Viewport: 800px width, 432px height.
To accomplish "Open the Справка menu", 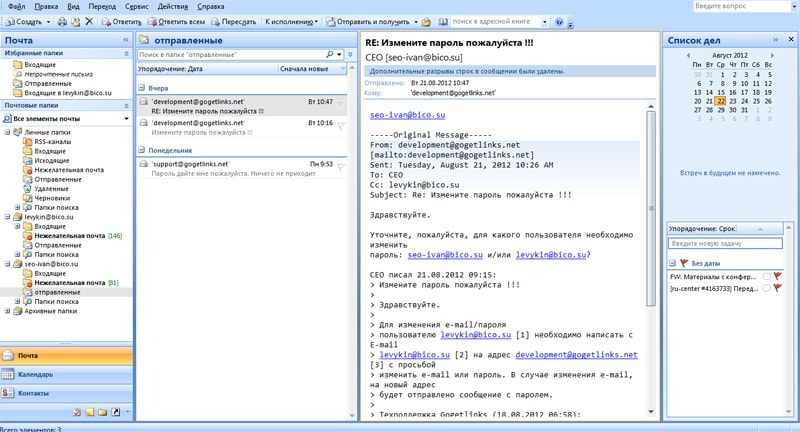I will point(210,7).
